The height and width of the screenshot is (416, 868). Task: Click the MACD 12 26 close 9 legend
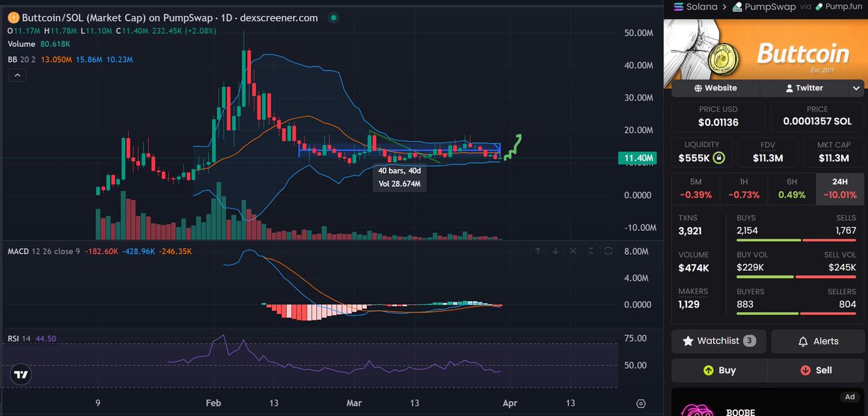click(x=100, y=251)
